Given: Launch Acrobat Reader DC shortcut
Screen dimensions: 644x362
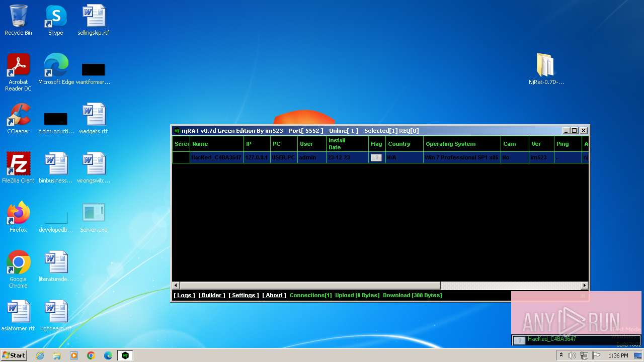Looking at the screenshot, I should pyautogui.click(x=18, y=72).
